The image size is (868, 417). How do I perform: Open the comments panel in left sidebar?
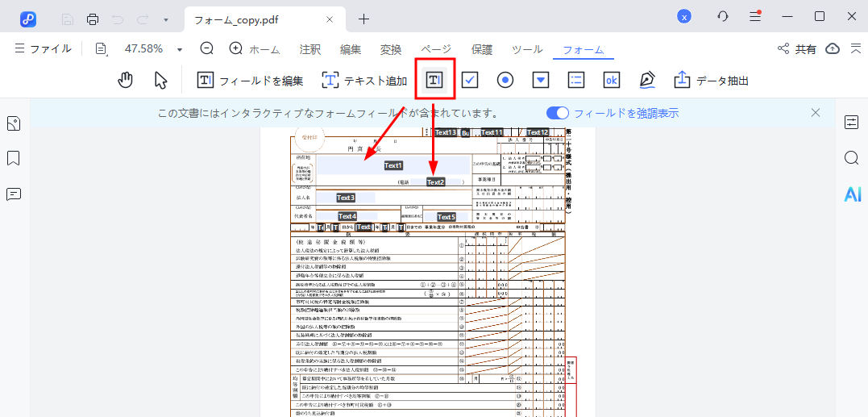(14, 194)
